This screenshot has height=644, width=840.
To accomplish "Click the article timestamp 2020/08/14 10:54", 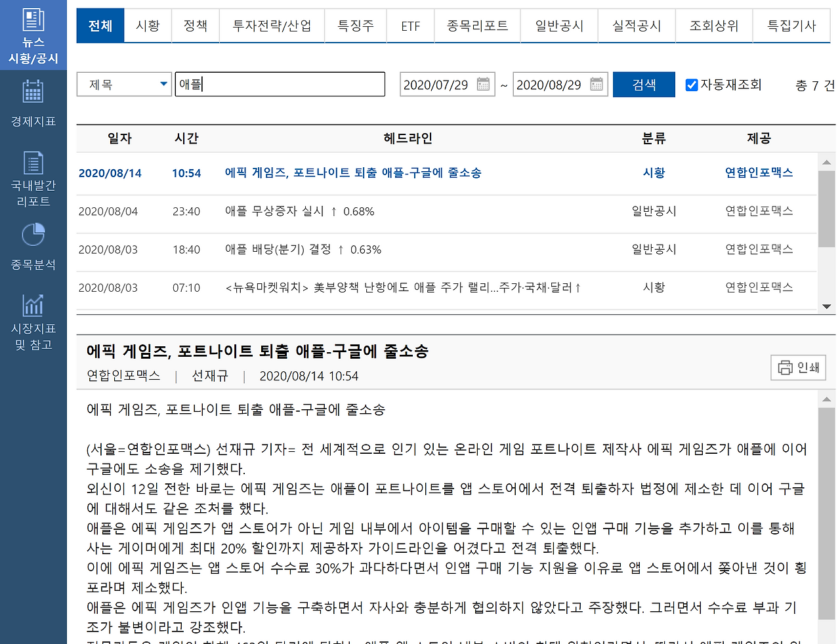I will pyautogui.click(x=309, y=376).
